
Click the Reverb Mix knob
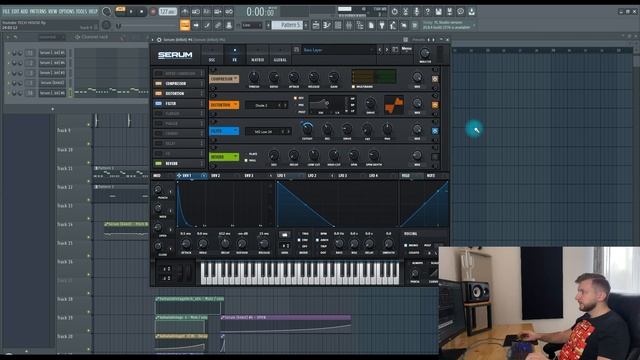point(417,155)
